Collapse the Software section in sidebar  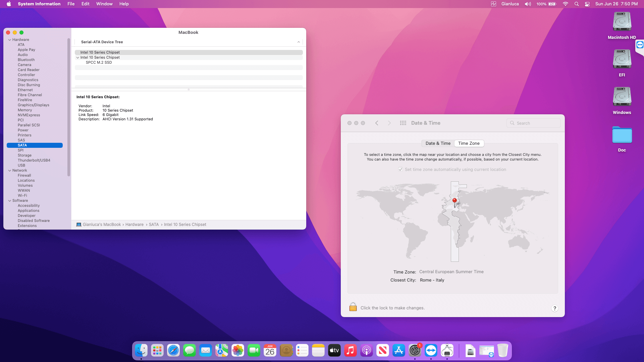coord(10,200)
